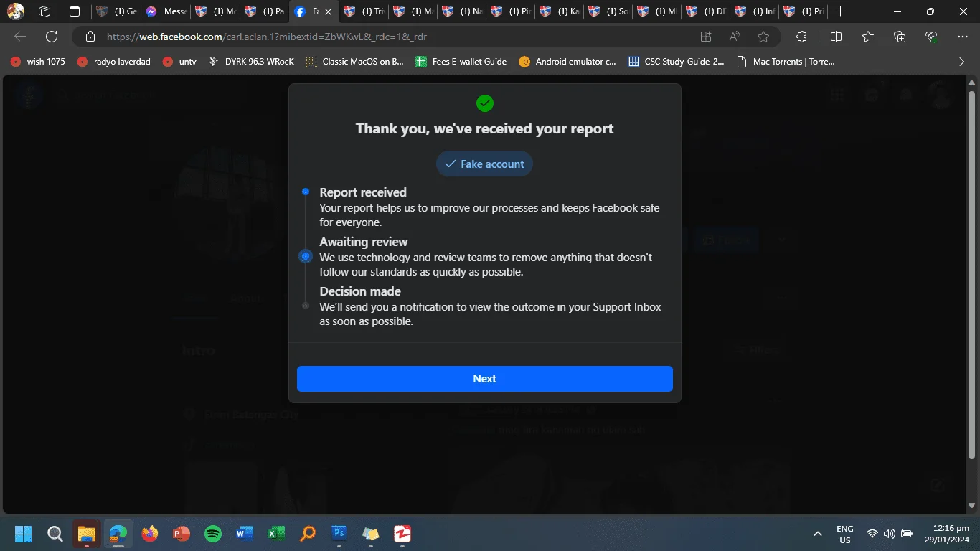This screenshot has height=551, width=980.
Task: Open the browser Settings and more menu
Action: (x=963, y=37)
